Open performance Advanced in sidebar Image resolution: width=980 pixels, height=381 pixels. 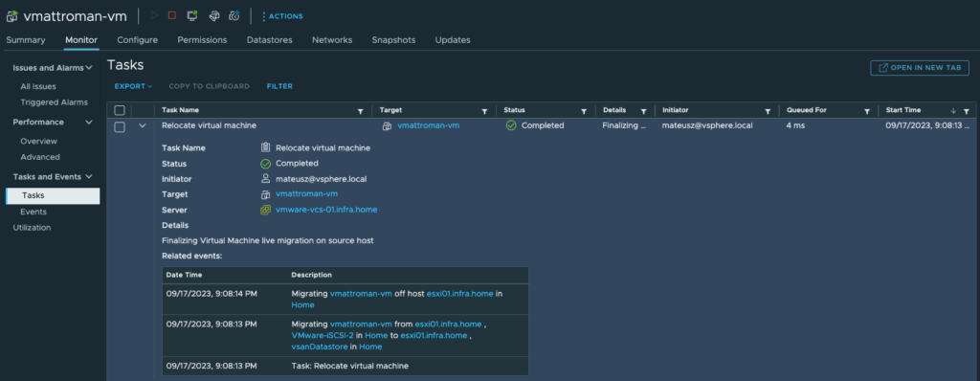(40, 157)
